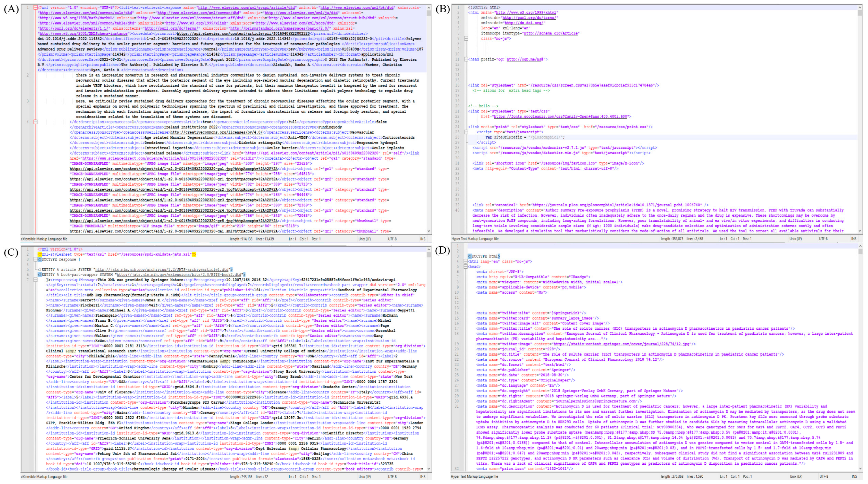Collapse the head prefix tag fold in panel B
The image size is (868, 484).
466,59
